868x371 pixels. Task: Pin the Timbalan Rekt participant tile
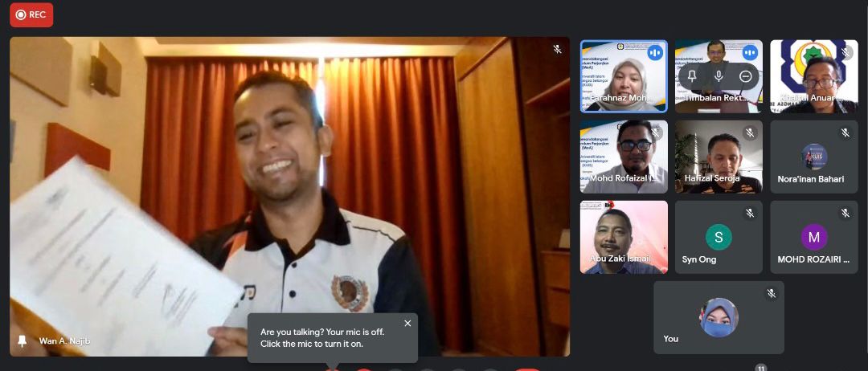coord(692,76)
